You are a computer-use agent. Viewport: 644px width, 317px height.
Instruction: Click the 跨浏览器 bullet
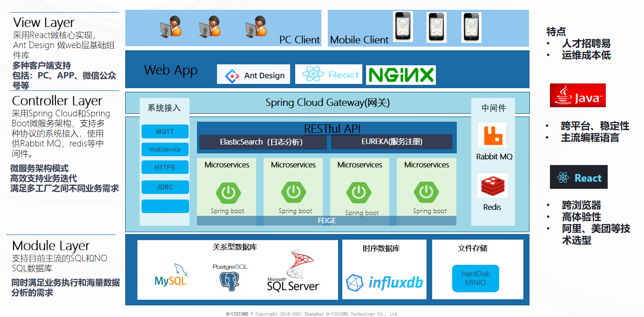(582, 205)
